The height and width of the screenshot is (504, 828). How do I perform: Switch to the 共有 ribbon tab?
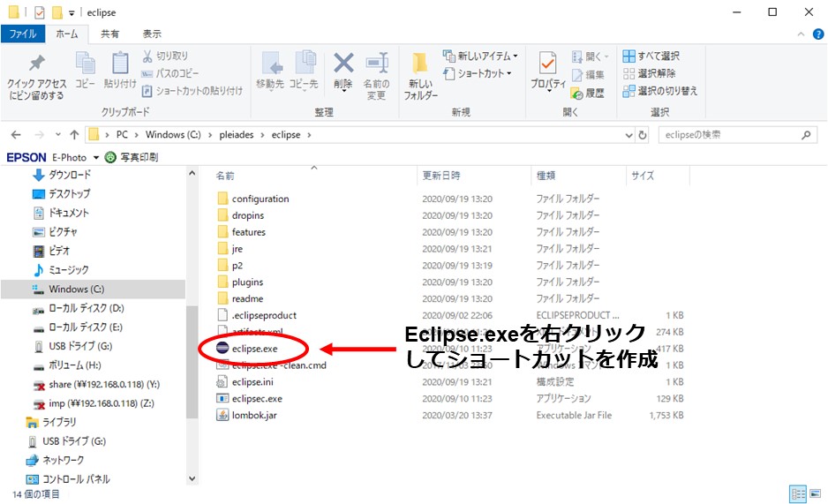[109, 34]
